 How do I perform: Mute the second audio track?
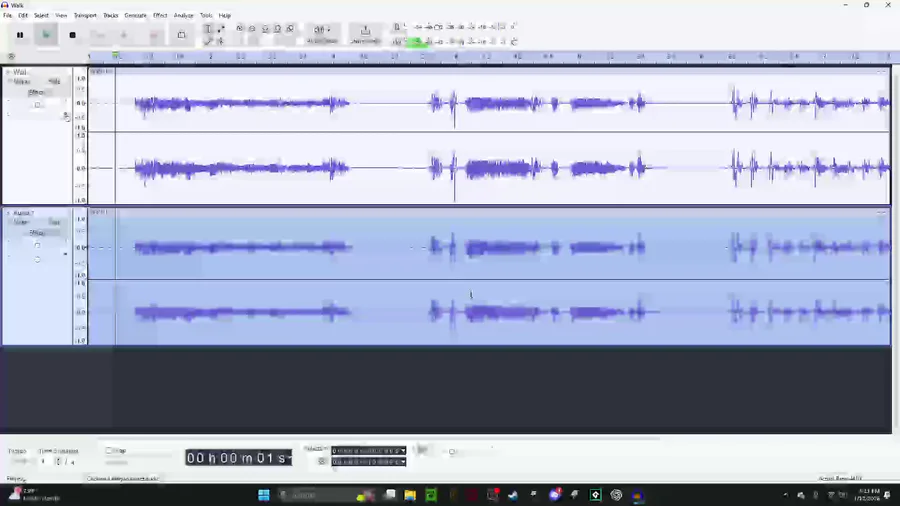click(x=22, y=222)
